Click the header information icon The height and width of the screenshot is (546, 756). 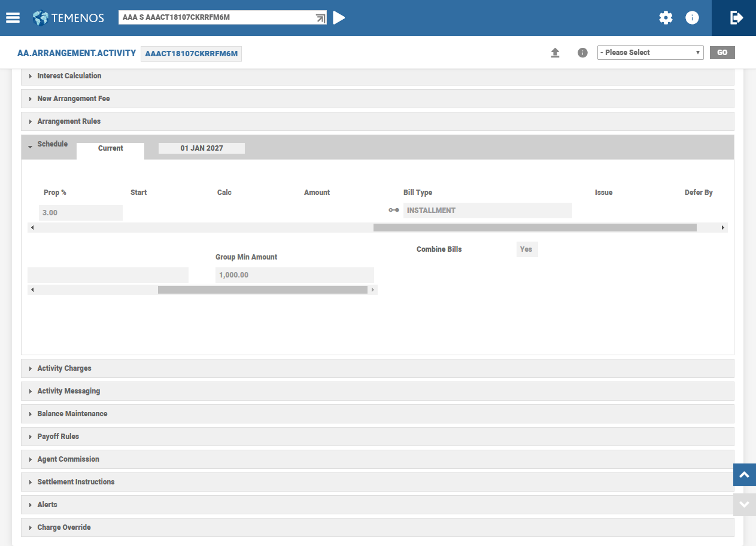[x=692, y=18]
